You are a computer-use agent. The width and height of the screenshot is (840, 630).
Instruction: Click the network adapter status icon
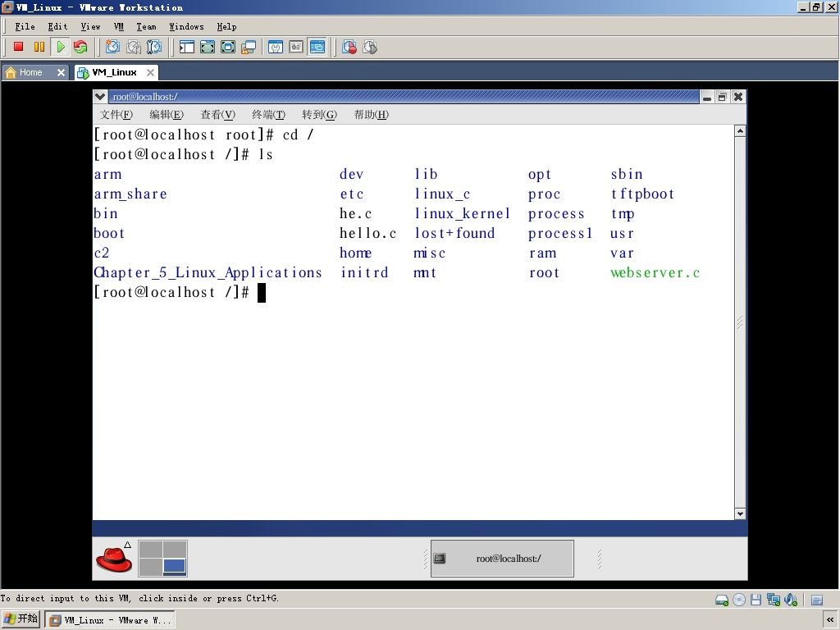tap(773, 600)
